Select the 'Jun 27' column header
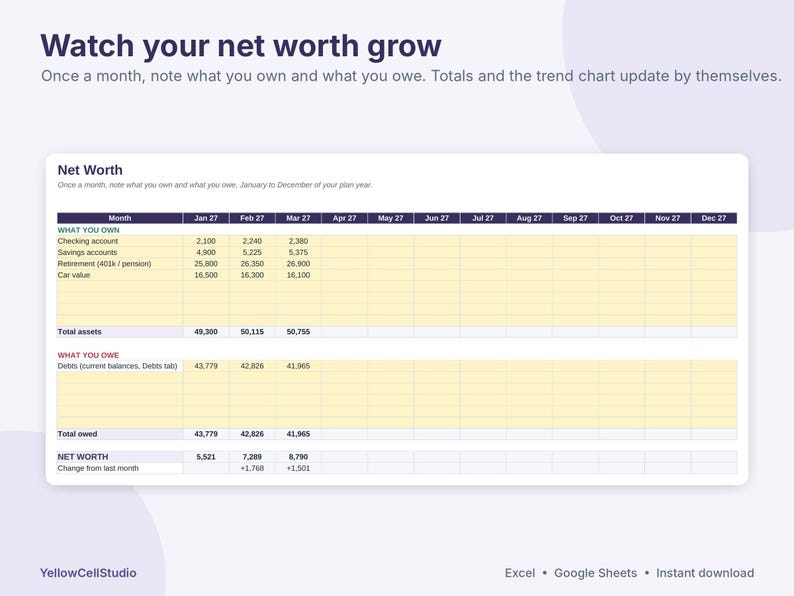This screenshot has height=596, width=794. click(436, 218)
